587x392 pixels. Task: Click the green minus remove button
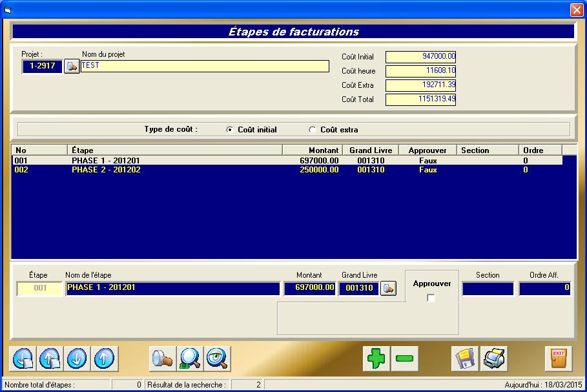[x=404, y=358]
